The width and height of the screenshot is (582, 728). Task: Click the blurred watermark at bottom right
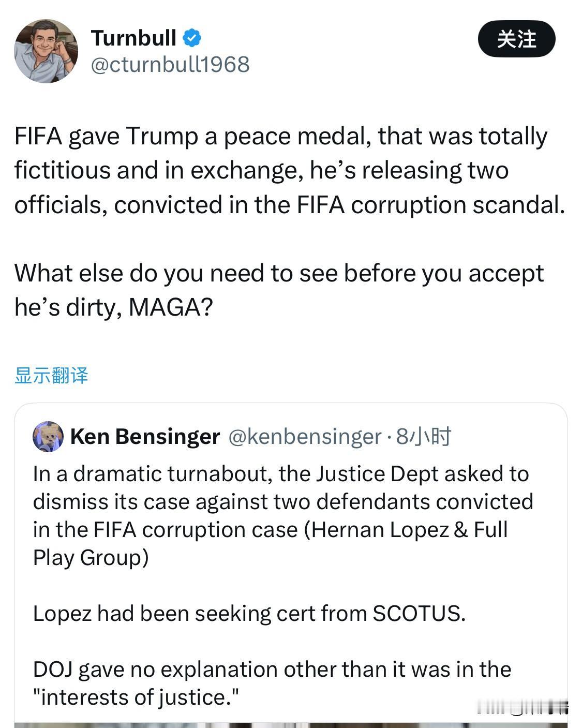pyautogui.click(x=523, y=707)
